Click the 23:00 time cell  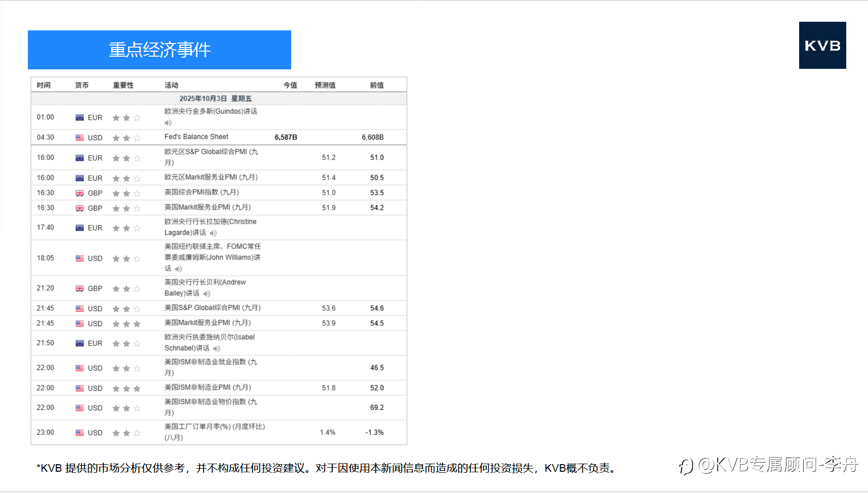click(45, 432)
